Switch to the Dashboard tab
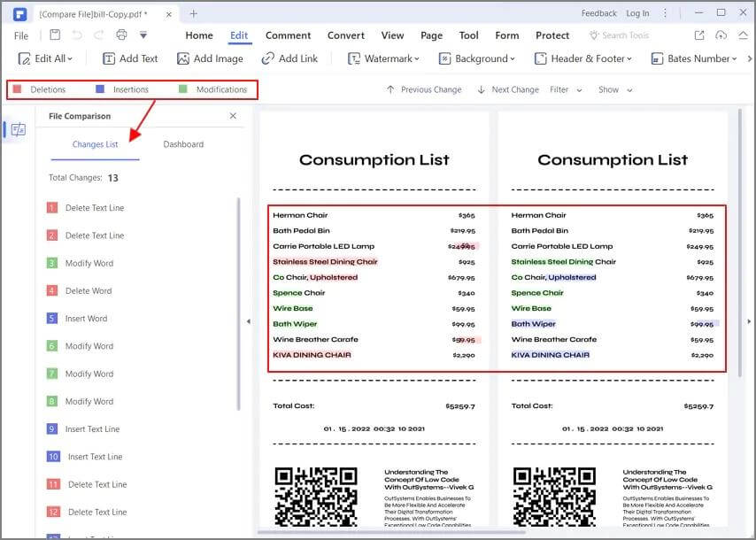The width and height of the screenshot is (756, 540). pos(182,143)
